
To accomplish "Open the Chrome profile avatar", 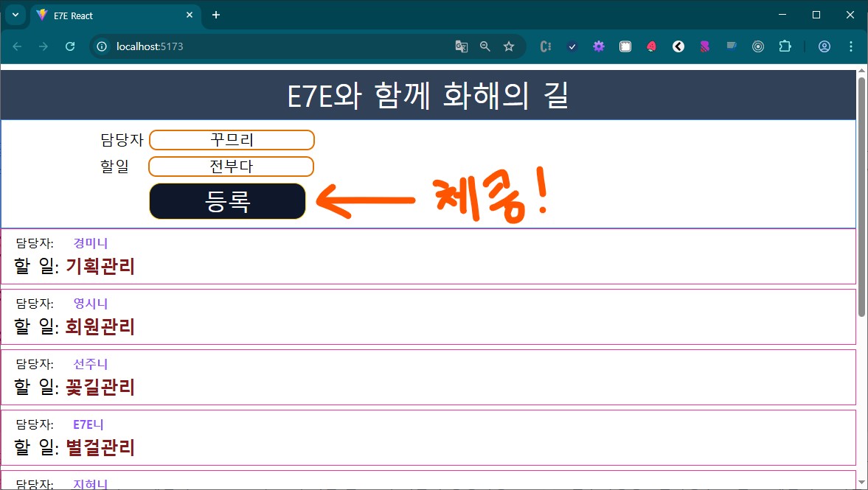I will click(x=824, y=46).
